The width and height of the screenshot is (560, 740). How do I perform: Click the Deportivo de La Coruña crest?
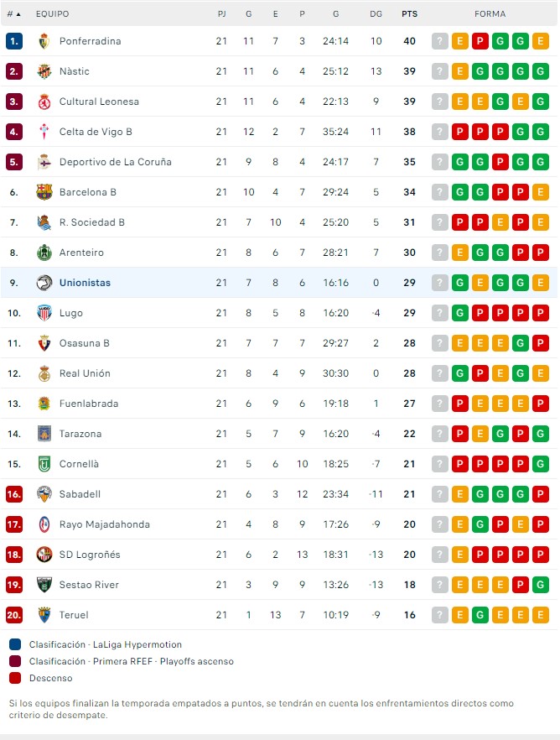(44, 162)
